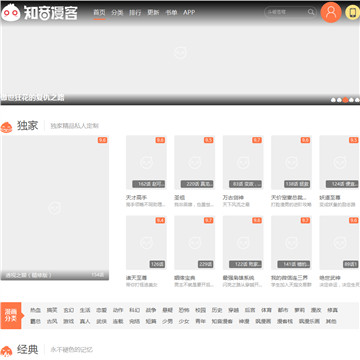Image resolution: width=360 pixels, height=360 pixels.
Task: Open the 229话 comic cover
Action: click(x=195, y=243)
